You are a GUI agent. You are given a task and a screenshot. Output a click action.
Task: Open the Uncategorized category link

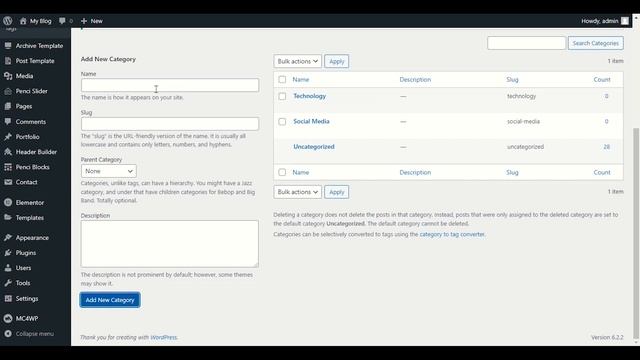[313, 147]
